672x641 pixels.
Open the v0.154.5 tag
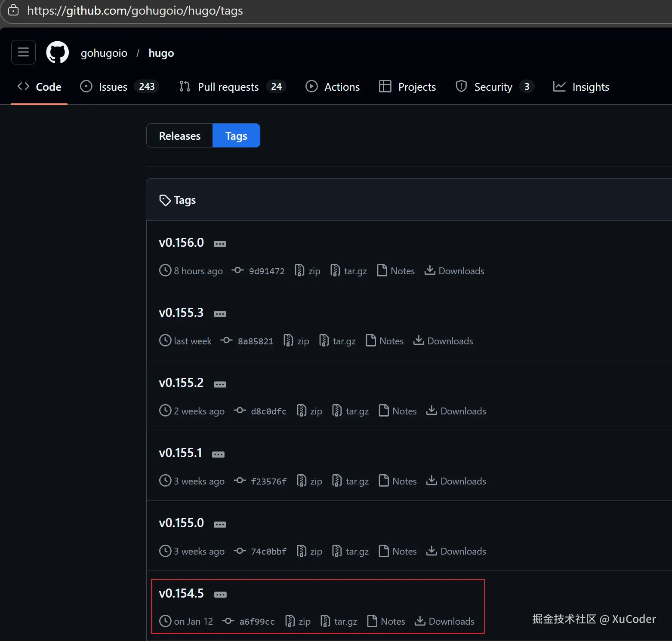click(182, 593)
